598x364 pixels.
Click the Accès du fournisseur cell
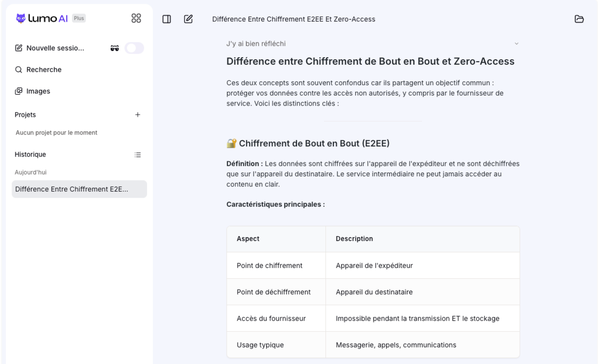click(276, 318)
